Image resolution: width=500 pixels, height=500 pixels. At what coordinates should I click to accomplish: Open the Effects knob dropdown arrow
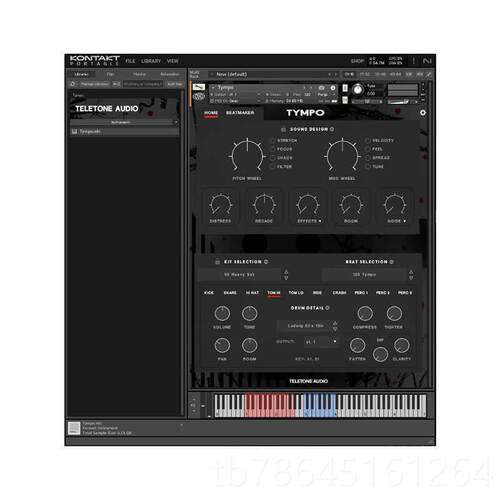(320, 221)
